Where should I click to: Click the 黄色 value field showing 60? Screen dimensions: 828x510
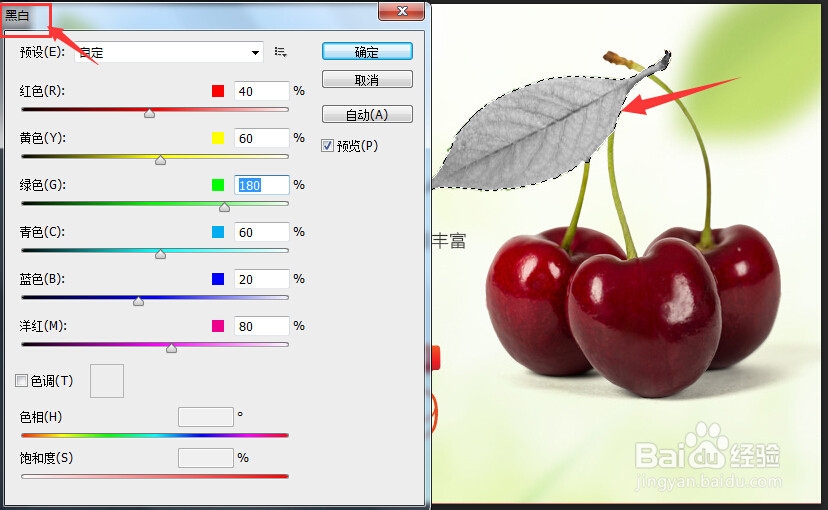pos(262,138)
